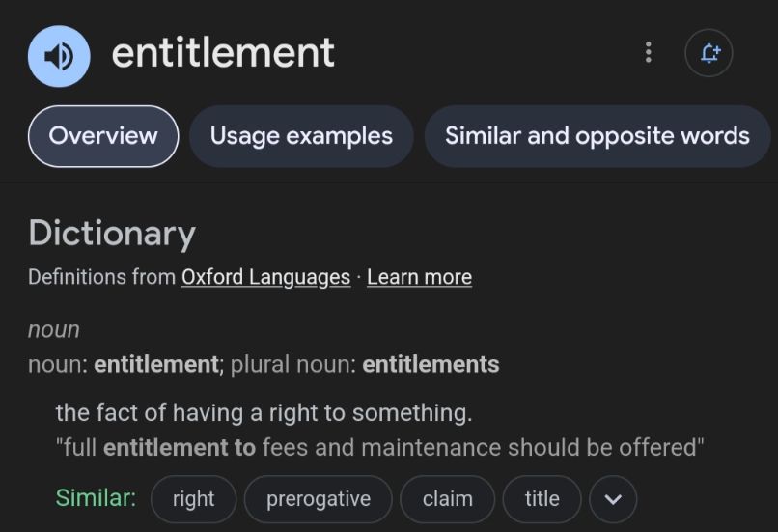Select Similar and opposite words tab

pos(597,136)
